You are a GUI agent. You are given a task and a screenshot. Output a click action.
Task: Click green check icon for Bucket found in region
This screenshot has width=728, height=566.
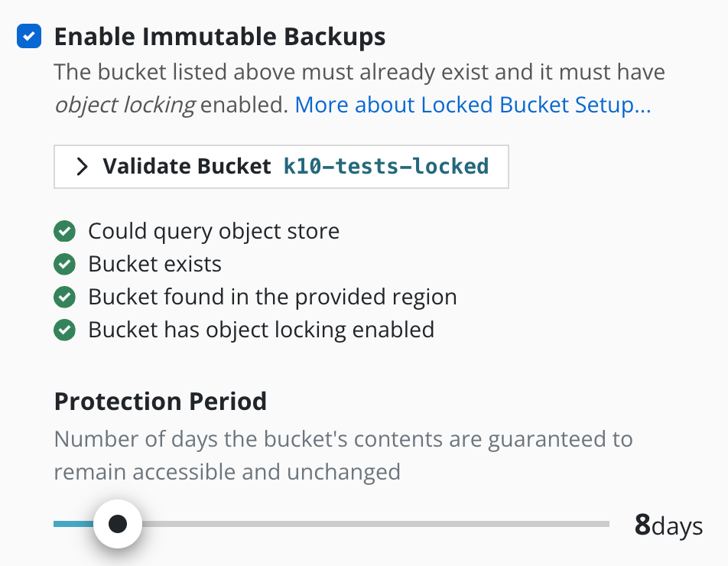[64, 298]
